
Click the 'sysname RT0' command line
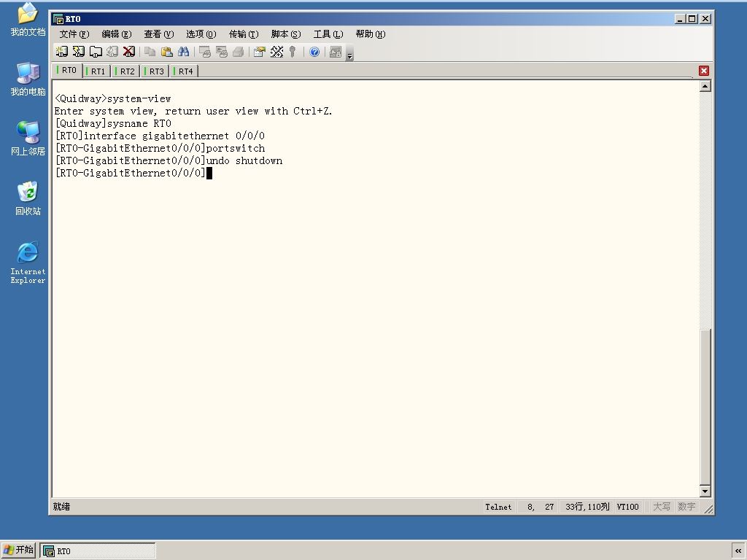click(x=113, y=123)
